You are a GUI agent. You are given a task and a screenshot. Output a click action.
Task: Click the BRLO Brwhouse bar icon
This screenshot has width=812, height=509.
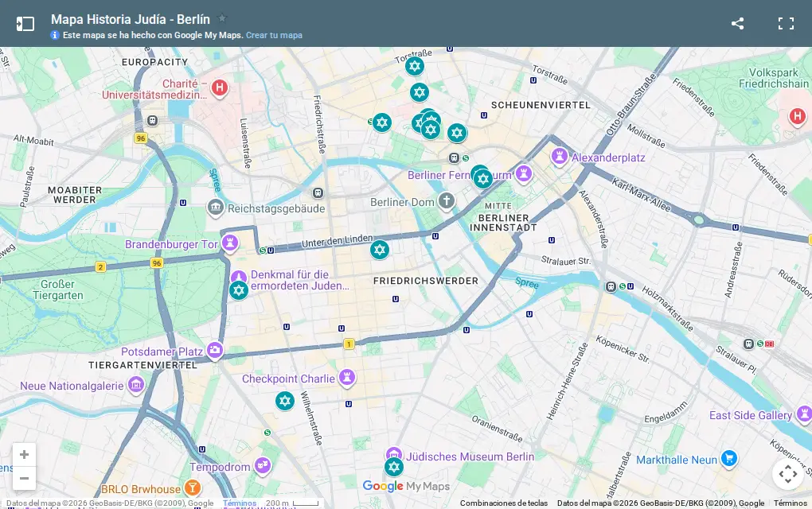192,488
